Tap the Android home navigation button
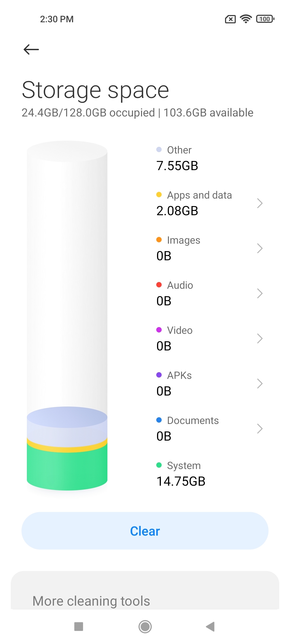 [x=145, y=627]
